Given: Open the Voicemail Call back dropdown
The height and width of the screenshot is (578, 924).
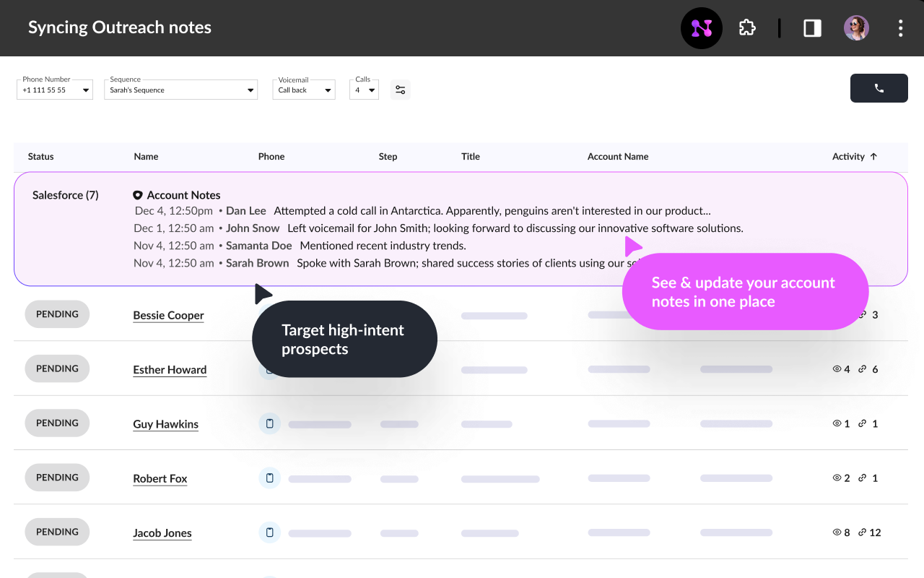Looking at the screenshot, I should click(304, 90).
